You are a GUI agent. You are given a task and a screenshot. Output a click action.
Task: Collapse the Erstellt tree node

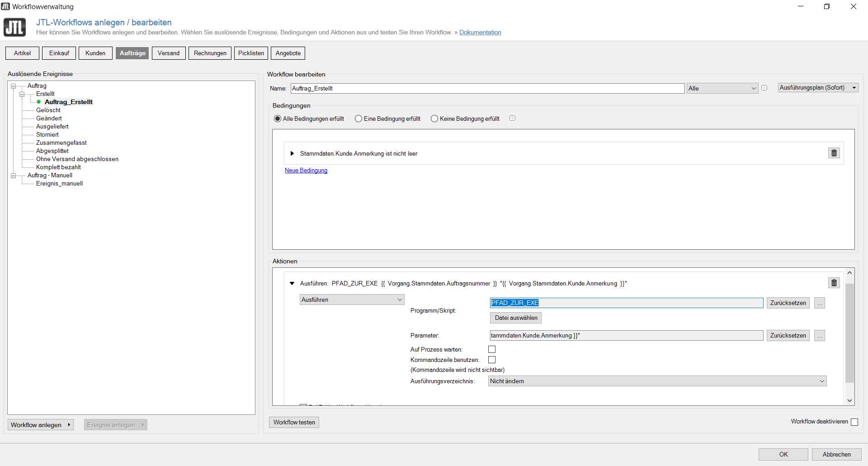pyautogui.click(x=22, y=94)
